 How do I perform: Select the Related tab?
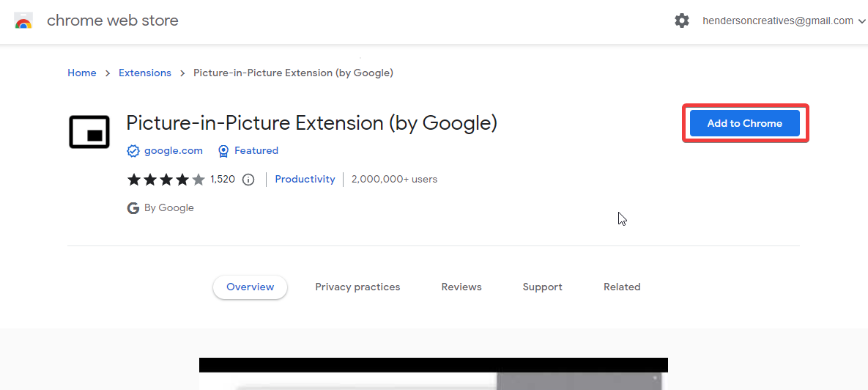click(622, 287)
